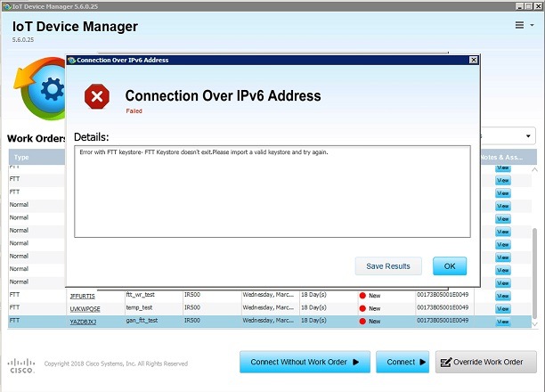
Task: Click red New status icon for gan_ftt_test
Action: (362, 322)
